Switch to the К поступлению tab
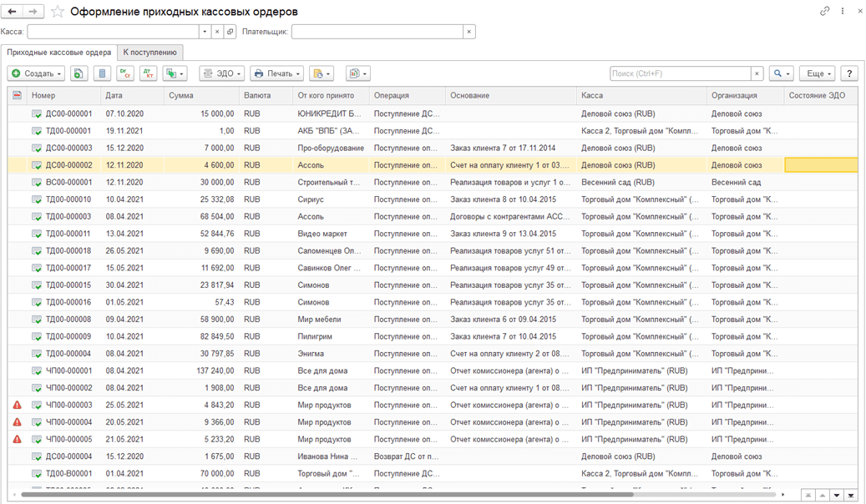Screen dimensions: 866x504 [149, 53]
